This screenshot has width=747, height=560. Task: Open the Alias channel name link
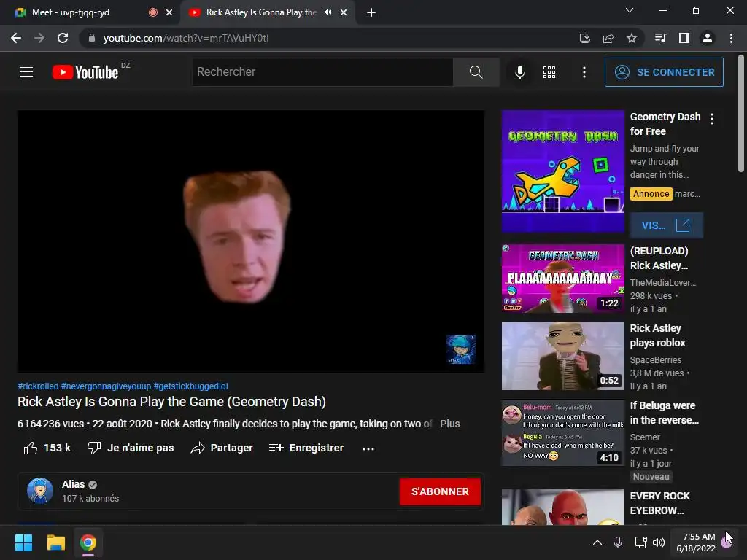click(x=74, y=484)
